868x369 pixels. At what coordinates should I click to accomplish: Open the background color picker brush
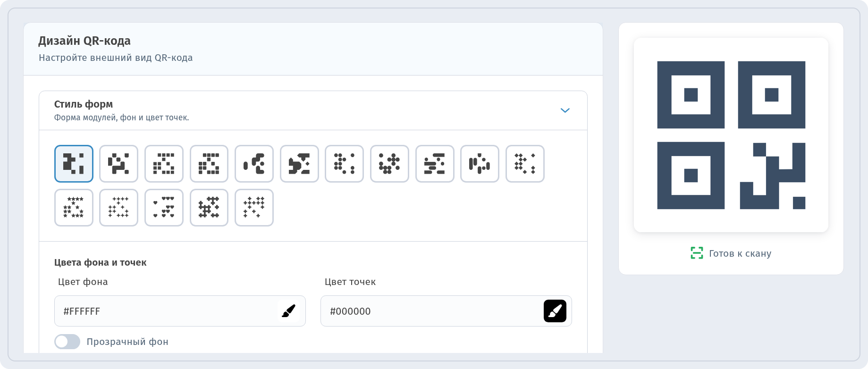point(288,311)
